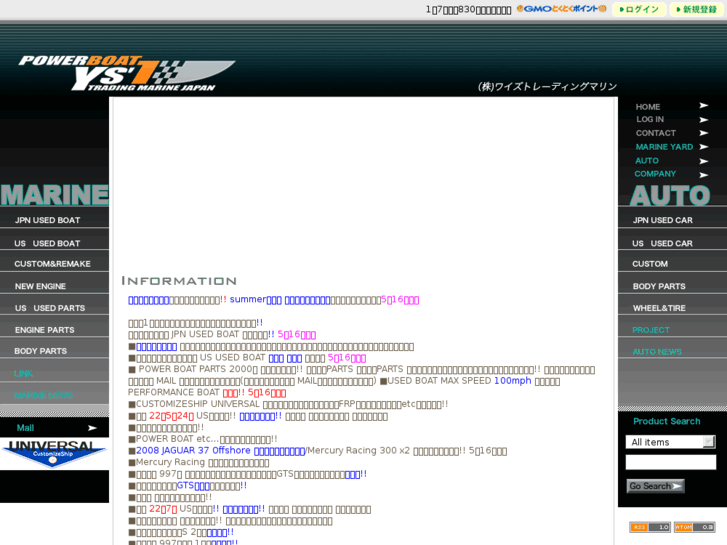
Task: Click the RSS 1.0 feed badge
Action: click(x=649, y=527)
